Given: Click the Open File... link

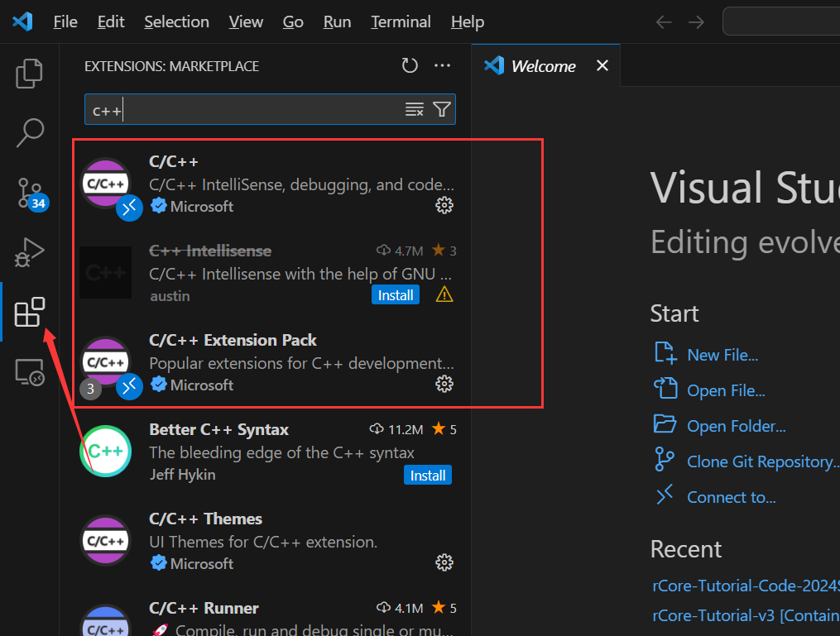Looking at the screenshot, I should pos(726,391).
